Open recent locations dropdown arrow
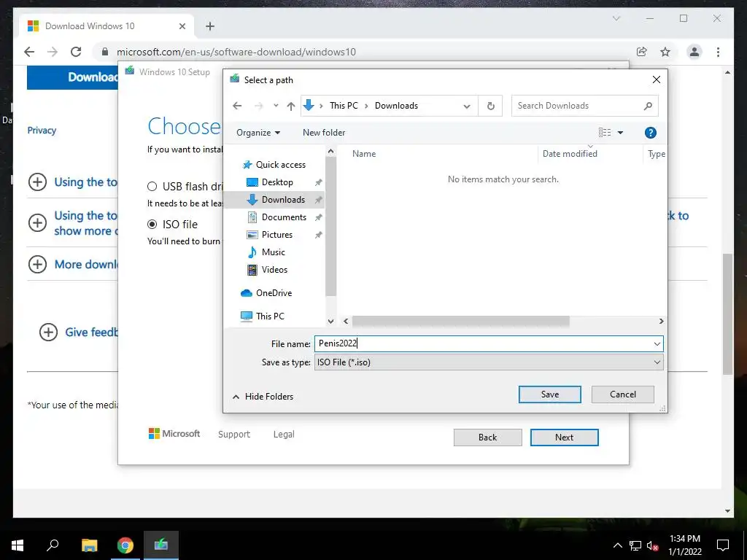747x560 pixels. click(x=275, y=106)
